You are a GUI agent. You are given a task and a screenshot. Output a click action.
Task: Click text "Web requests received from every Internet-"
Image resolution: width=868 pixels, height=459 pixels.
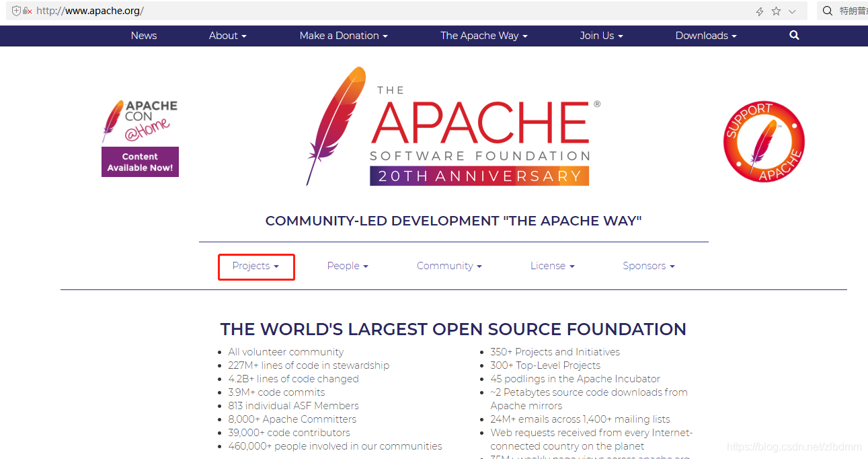592,433
